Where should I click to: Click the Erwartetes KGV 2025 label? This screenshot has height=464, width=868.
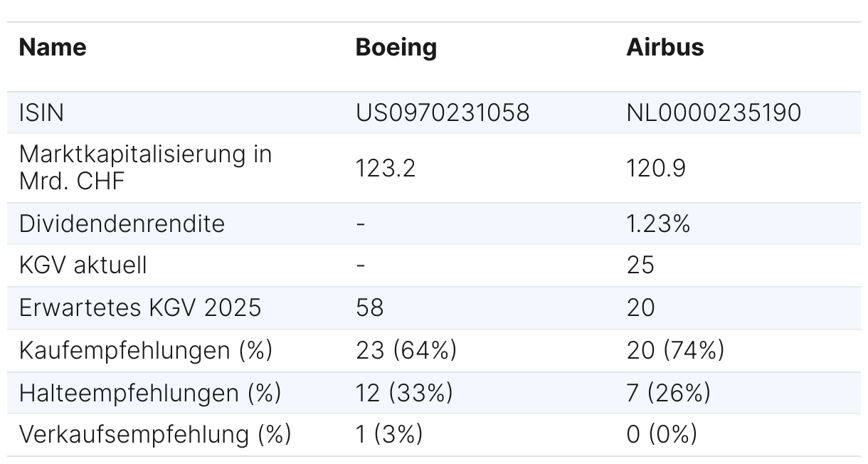(139, 307)
